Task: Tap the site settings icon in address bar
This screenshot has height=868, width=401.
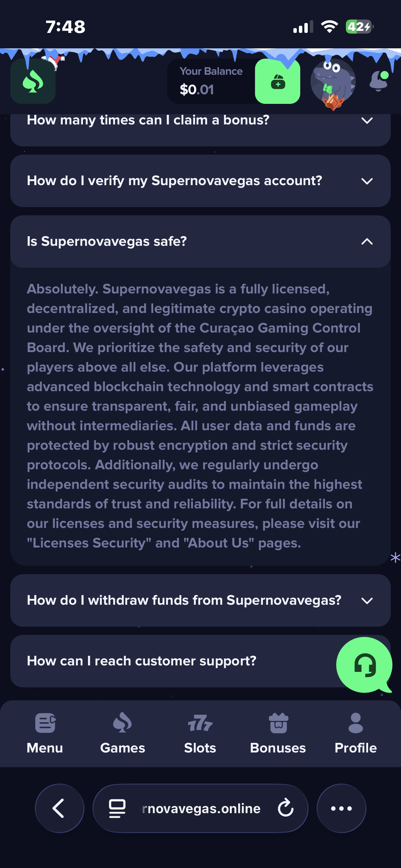Action: point(117,808)
